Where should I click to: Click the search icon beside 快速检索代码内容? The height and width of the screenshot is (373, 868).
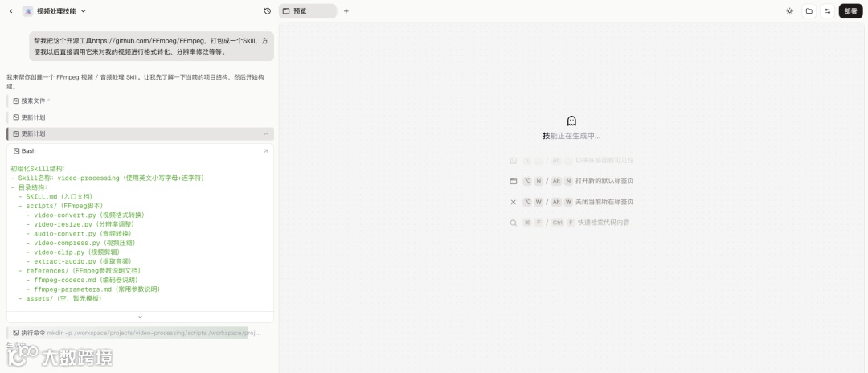coord(513,223)
